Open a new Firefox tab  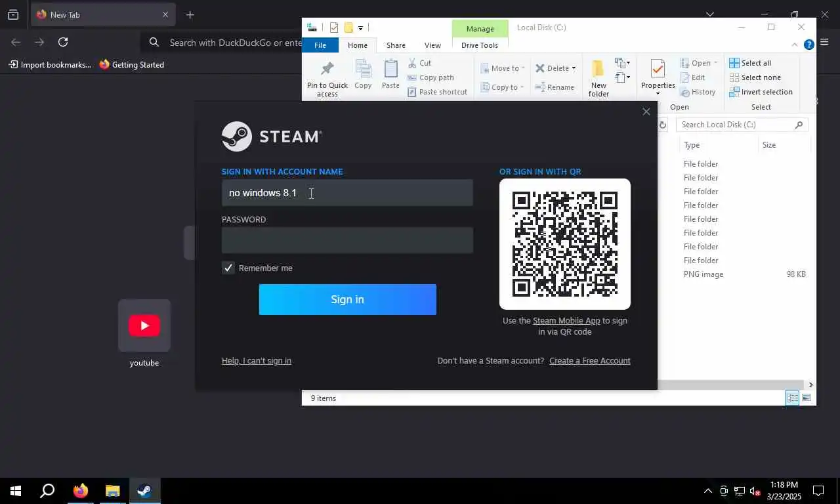point(190,14)
